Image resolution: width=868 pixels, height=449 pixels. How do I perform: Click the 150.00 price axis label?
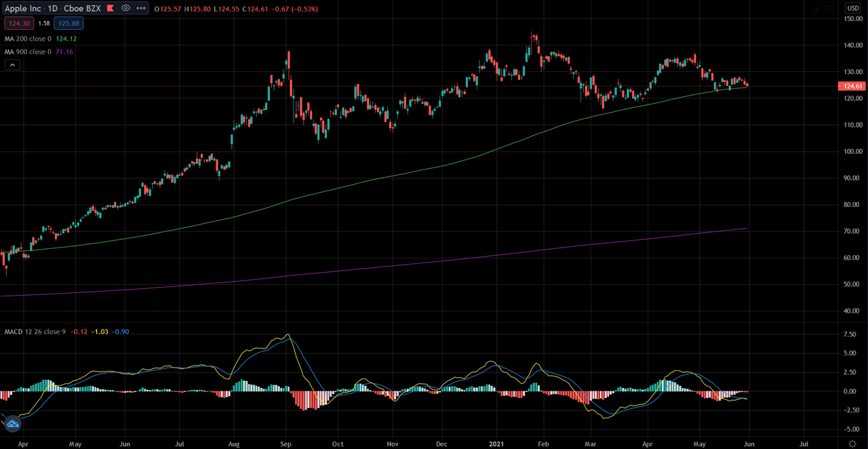(853, 18)
